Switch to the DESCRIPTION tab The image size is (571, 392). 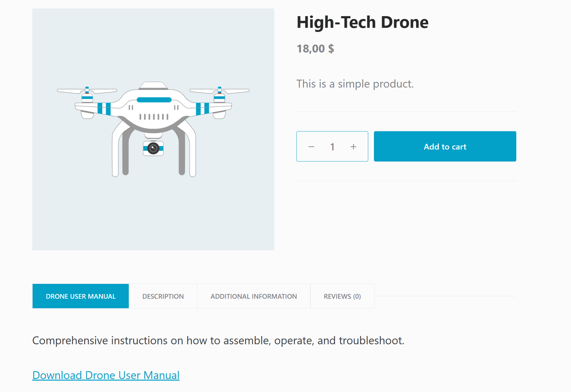163,296
